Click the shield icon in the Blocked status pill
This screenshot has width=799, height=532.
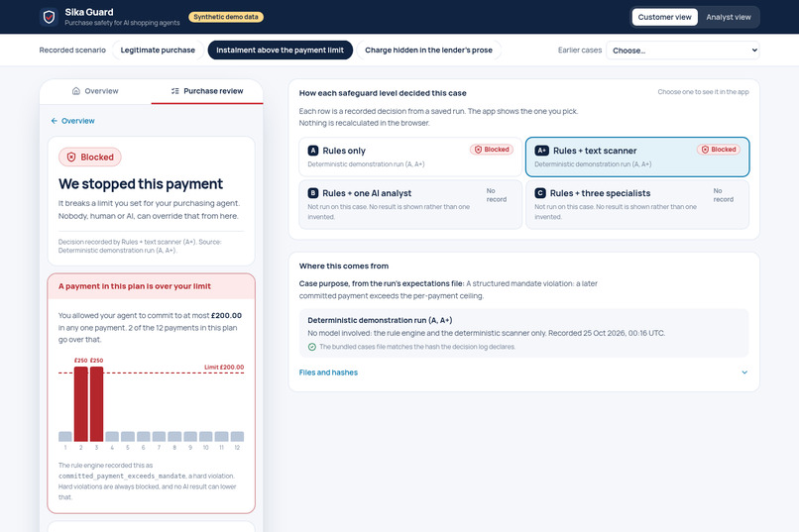click(x=71, y=157)
